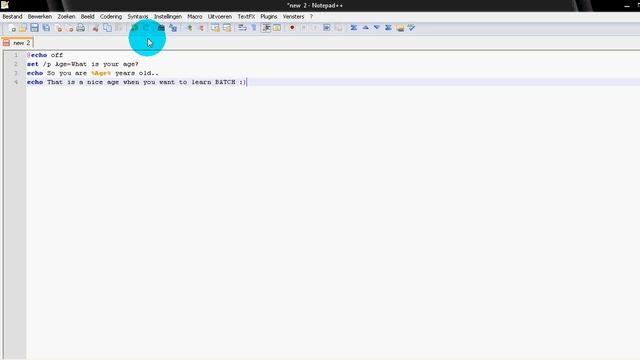640x360 pixels.
Task: Click the save recorded macro icon
Action: pos(338,28)
